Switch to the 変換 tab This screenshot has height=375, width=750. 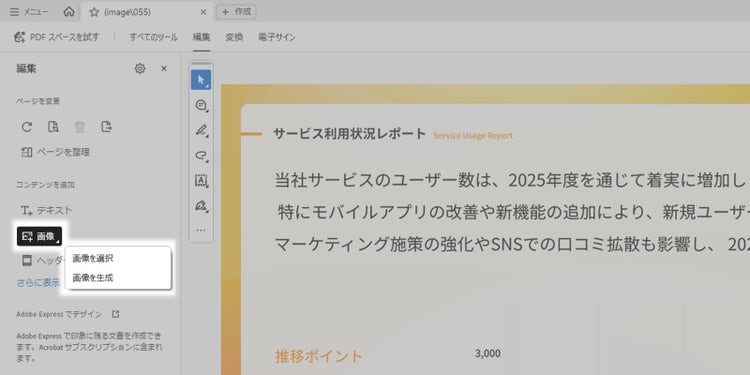coord(234,37)
